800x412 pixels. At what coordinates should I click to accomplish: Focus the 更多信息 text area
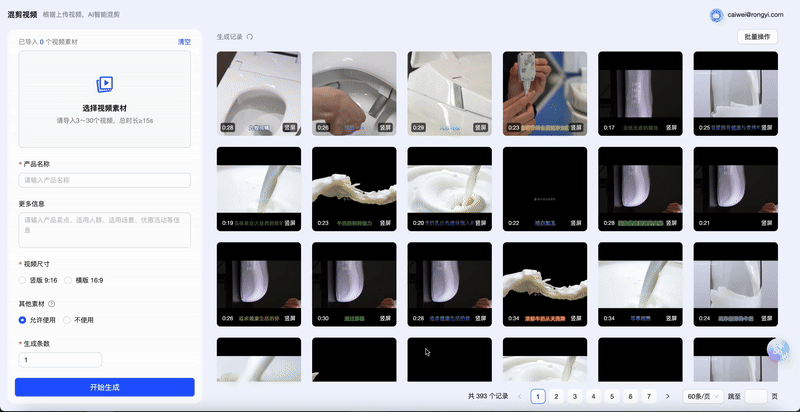click(105, 230)
